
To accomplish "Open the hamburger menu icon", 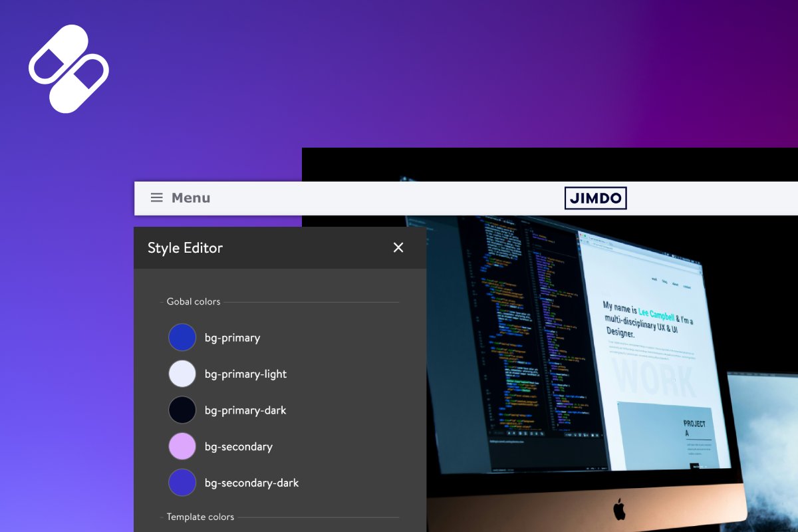I will coord(156,198).
